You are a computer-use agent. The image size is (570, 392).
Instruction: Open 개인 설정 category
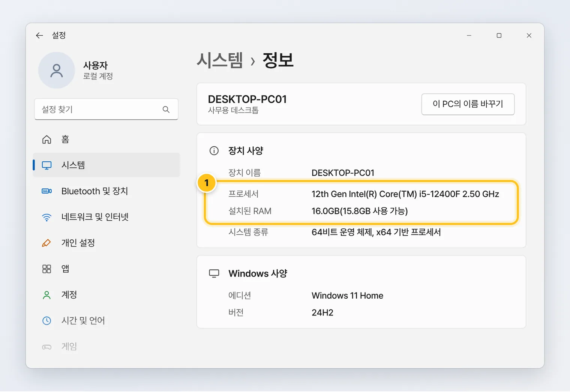tap(106, 243)
